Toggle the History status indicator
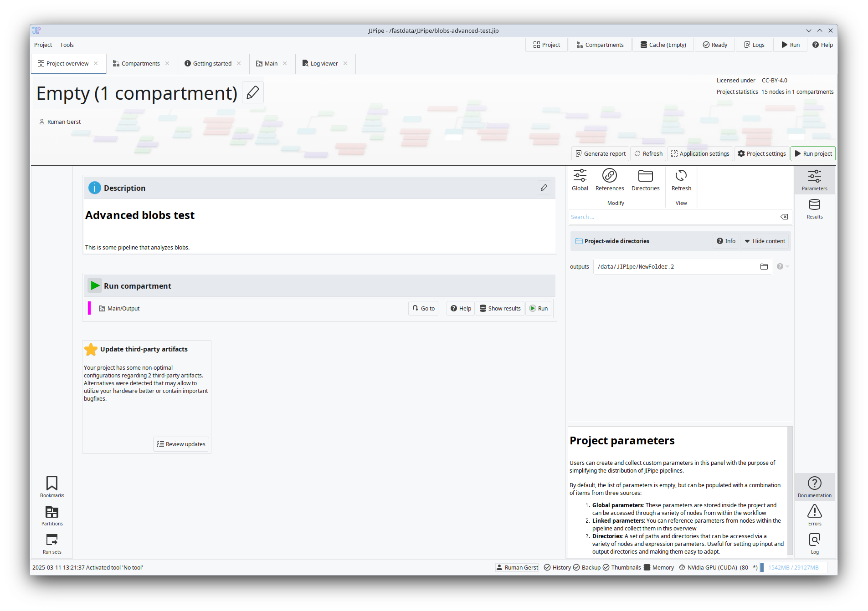 (557, 567)
